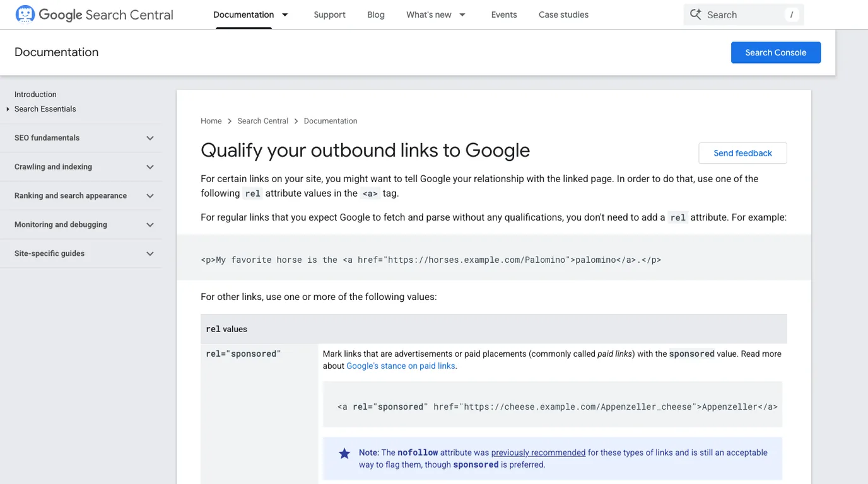Click the SEO fundamentals label
The image size is (868, 484).
[x=47, y=138]
